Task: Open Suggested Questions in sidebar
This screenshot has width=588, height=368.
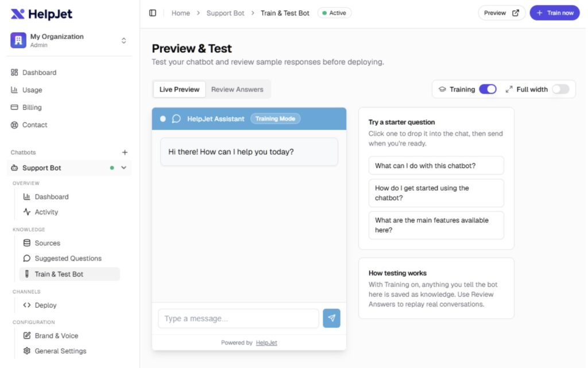Action: click(69, 259)
